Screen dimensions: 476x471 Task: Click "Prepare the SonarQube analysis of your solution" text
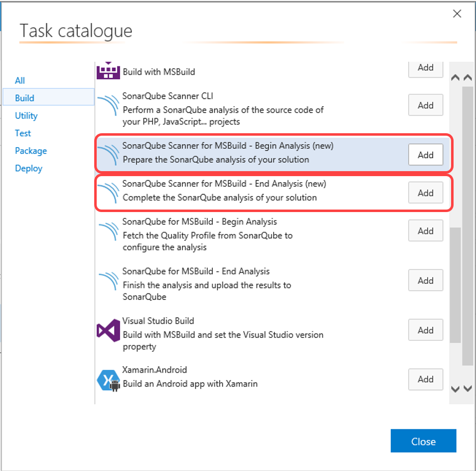coord(216,160)
